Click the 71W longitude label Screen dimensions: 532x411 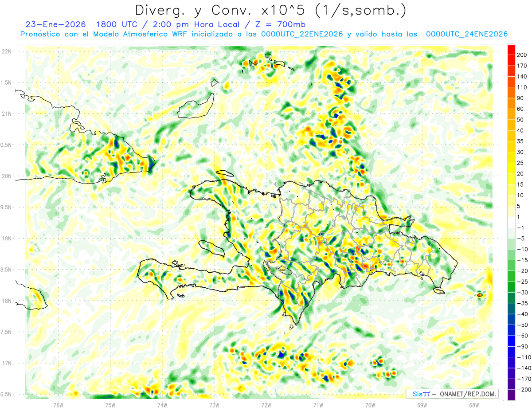318,405
